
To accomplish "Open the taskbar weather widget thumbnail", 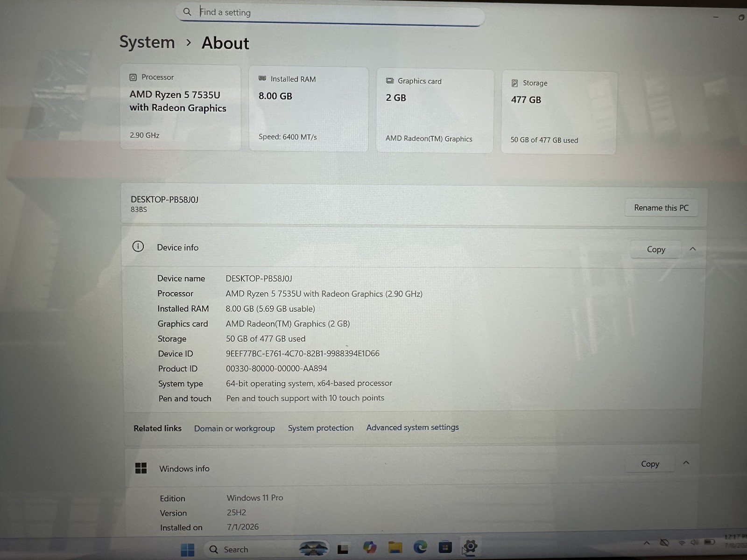I will [x=314, y=549].
